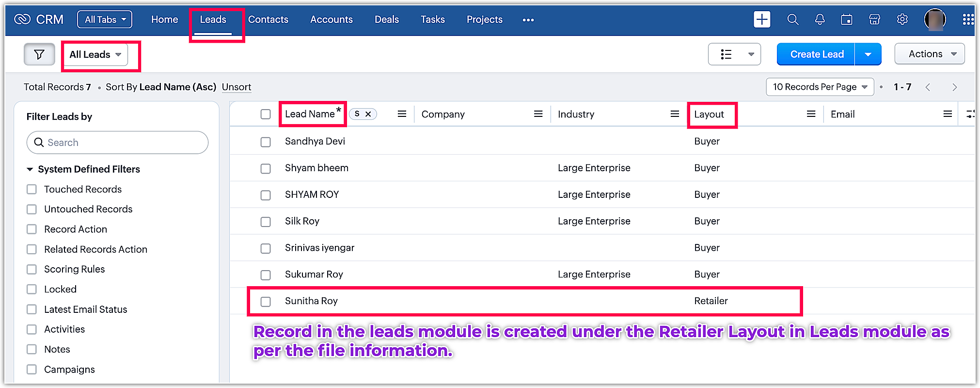Check the Scoring Rules filter

pyautogui.click(x=32, y=269)
